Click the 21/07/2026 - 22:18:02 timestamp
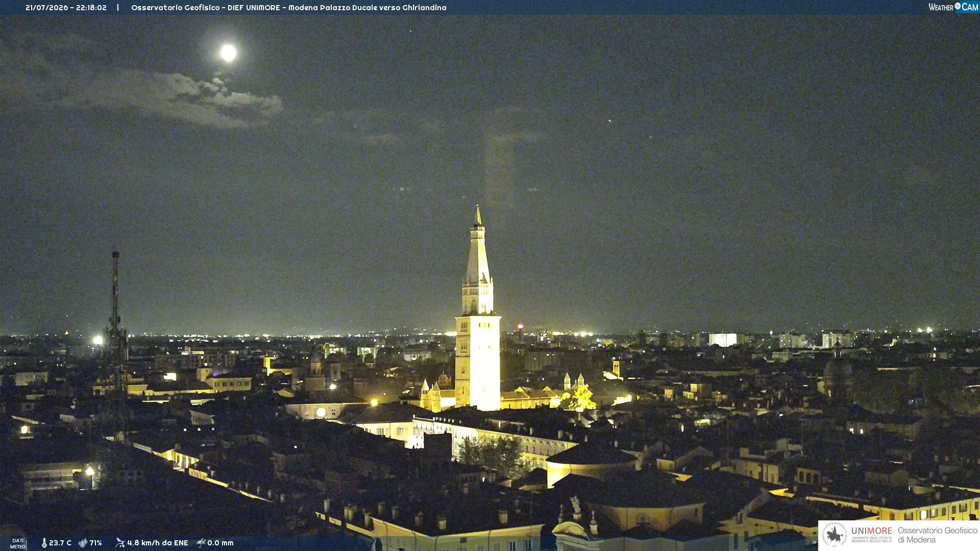 tap(66, 8)
